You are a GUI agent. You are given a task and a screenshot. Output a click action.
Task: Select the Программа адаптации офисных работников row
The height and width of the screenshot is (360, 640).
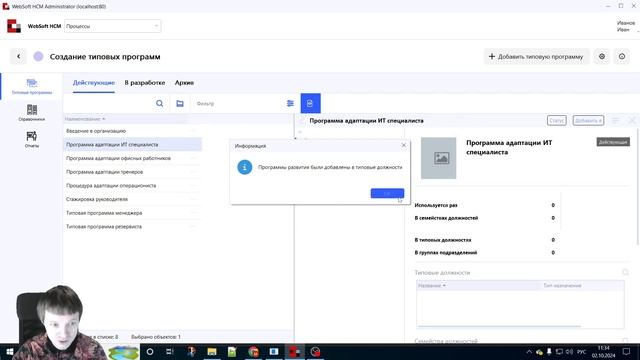point(132,158)
